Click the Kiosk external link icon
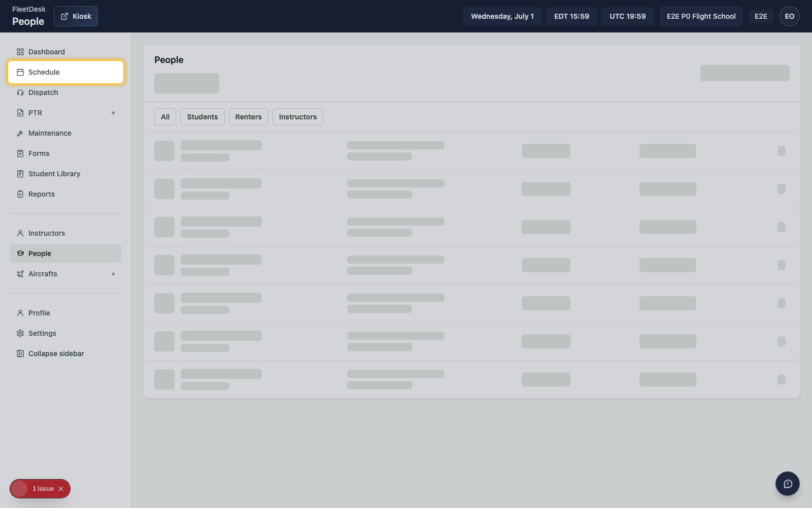 click(64, 16)
